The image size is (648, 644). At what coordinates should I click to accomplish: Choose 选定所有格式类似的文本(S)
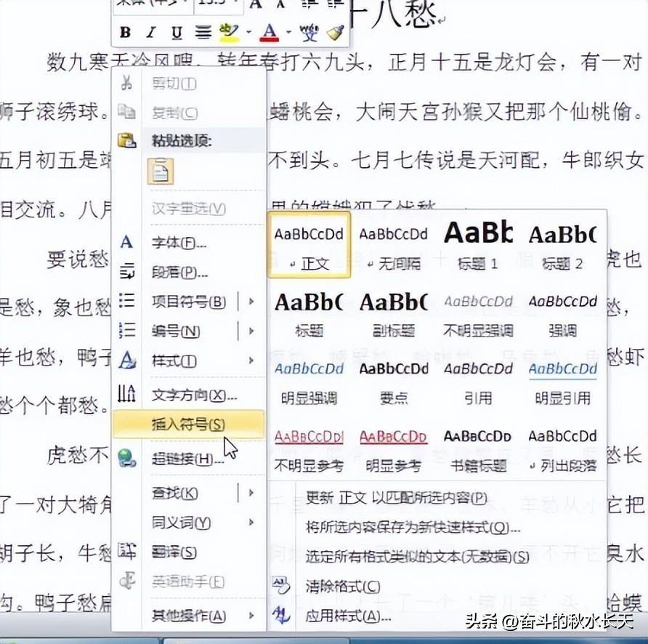417,557
